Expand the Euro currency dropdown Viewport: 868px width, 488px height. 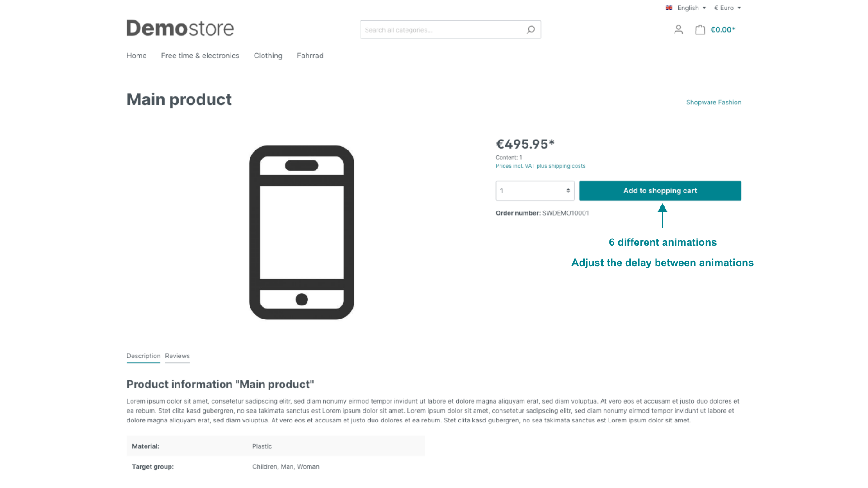tap(727, 8)
